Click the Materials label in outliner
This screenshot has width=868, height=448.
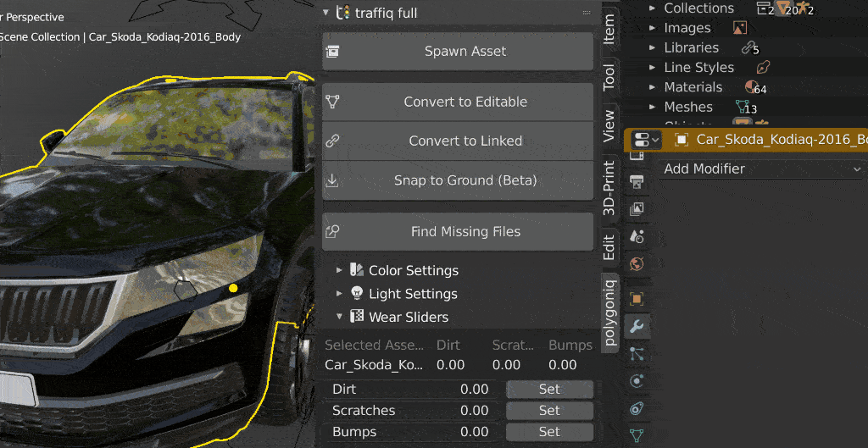693,87
